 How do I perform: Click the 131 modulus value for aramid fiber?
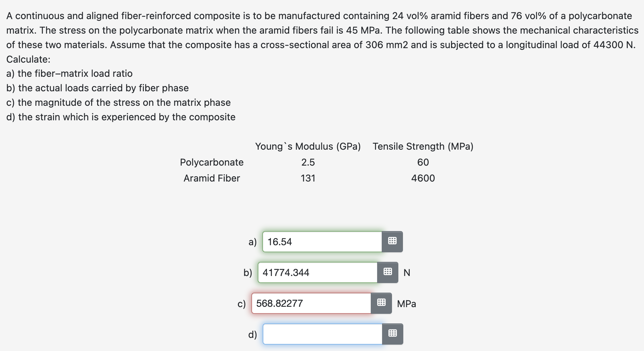308,178
